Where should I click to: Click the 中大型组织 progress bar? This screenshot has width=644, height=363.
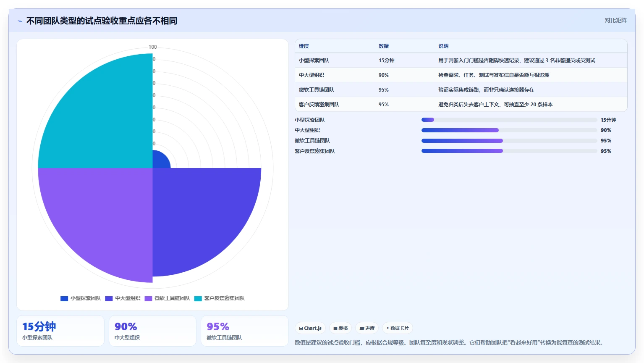pos(509,130)
